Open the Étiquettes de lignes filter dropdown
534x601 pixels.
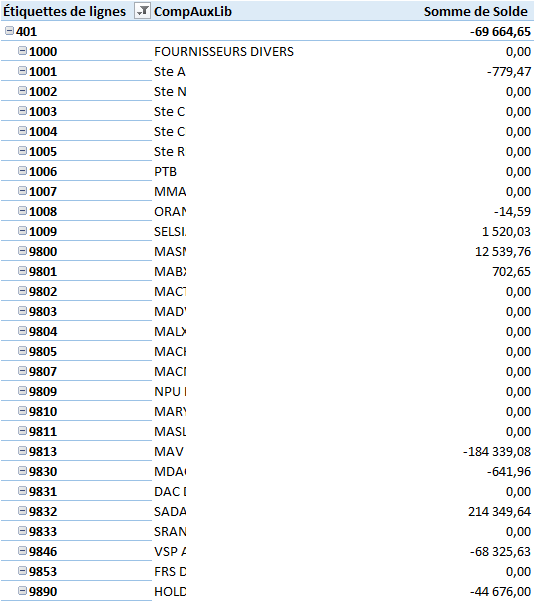coord(142,11)
